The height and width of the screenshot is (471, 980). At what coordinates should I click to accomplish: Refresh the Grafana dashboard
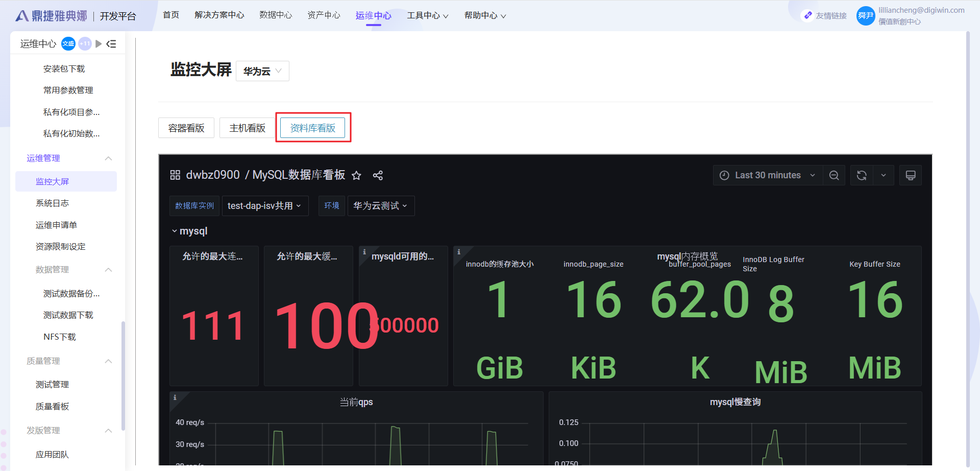(x=862, y=175)
